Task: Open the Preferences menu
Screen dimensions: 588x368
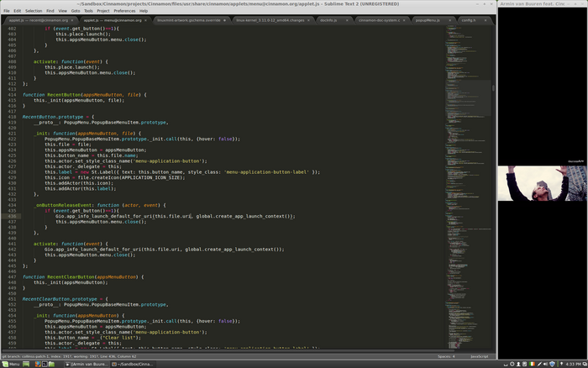Action: pyautogui.click(x=124, y=11)
